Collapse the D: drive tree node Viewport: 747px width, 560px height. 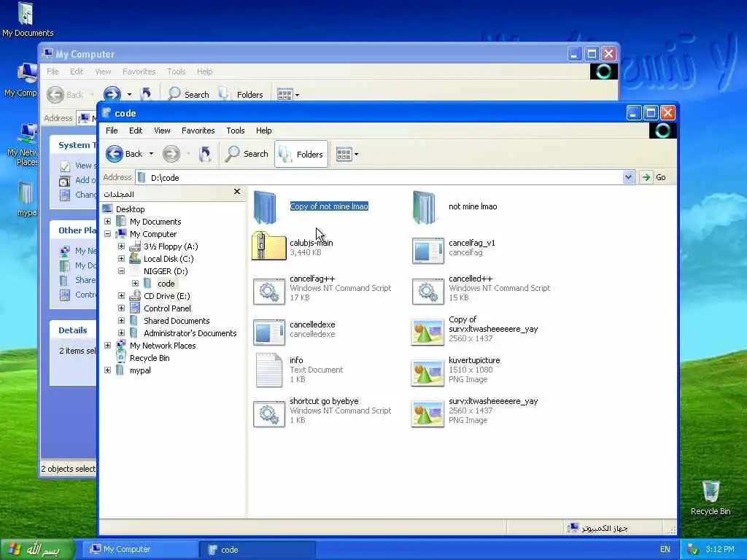point(122,271)
